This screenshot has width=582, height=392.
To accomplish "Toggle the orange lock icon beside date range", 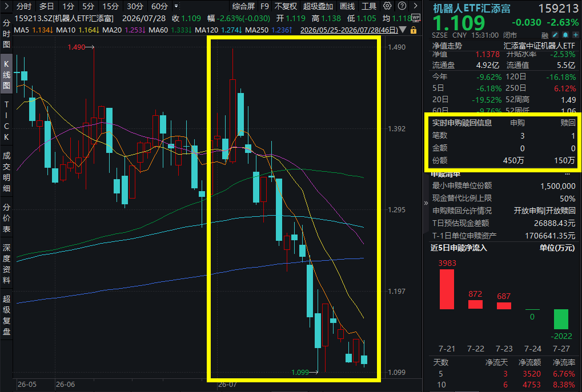I will pos(414,30).
